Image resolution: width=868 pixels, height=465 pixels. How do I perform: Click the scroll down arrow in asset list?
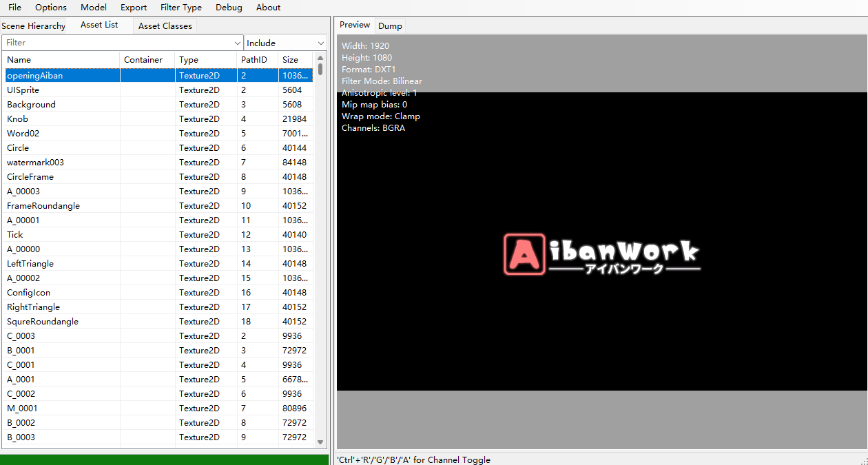[320, 442]
